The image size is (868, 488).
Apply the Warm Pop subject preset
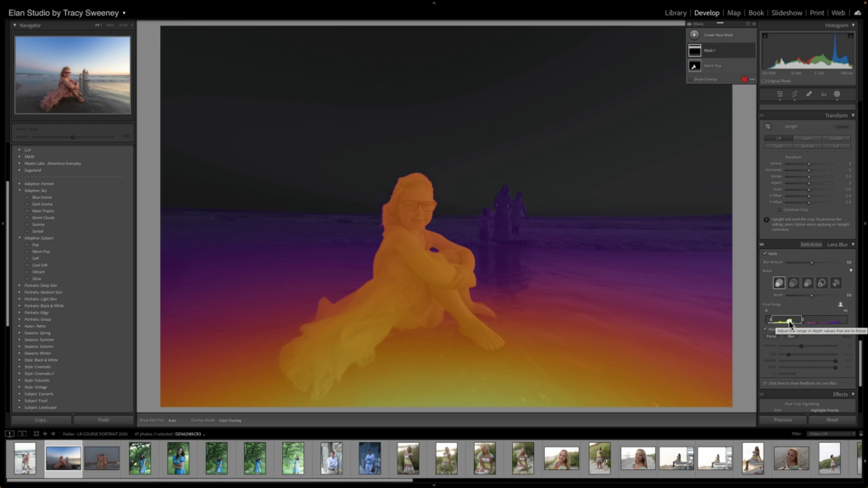41,252
